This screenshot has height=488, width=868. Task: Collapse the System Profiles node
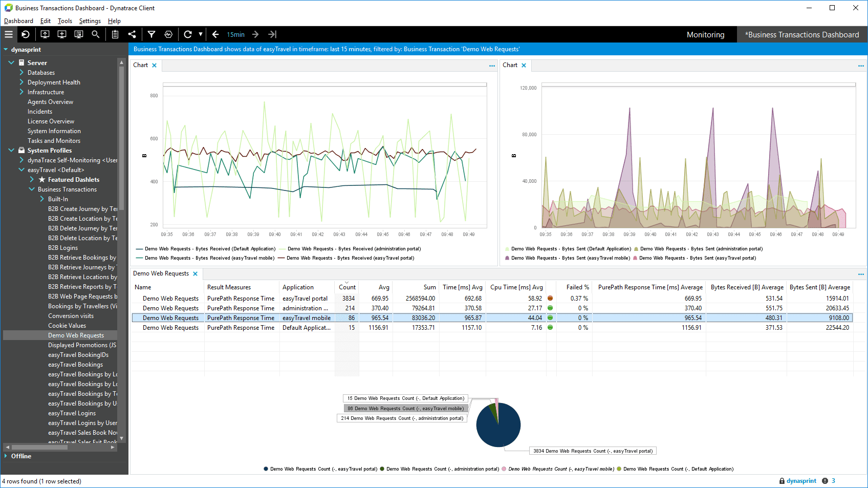pos(11,151)
